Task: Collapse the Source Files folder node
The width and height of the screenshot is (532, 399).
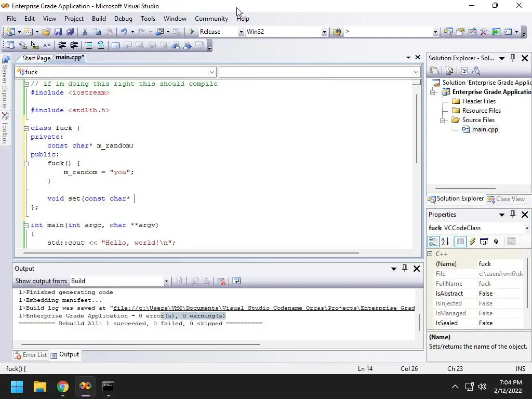Action: [442, 121]
